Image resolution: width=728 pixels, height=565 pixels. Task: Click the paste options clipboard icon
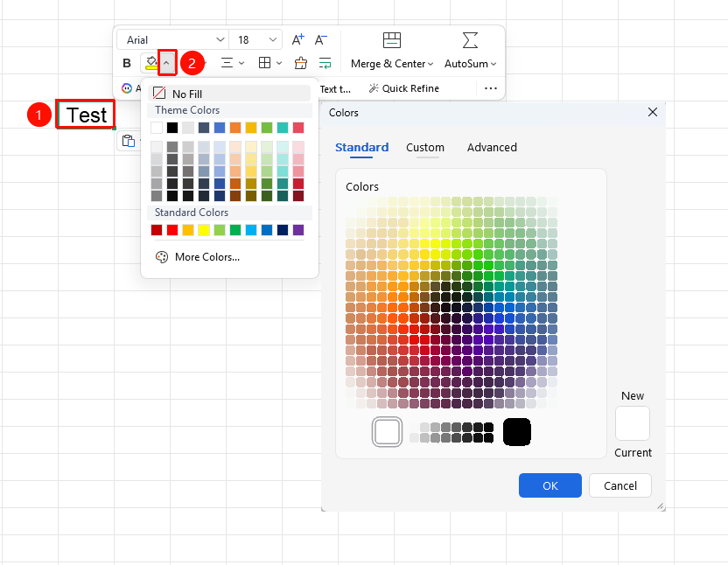(128, 141)
